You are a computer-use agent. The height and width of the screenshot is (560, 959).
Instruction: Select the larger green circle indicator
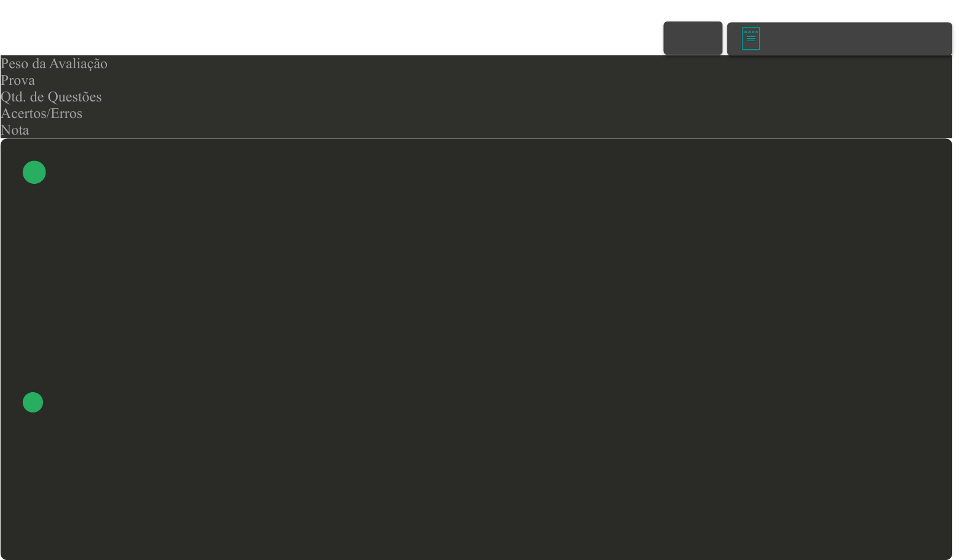(x=34, y=172)
